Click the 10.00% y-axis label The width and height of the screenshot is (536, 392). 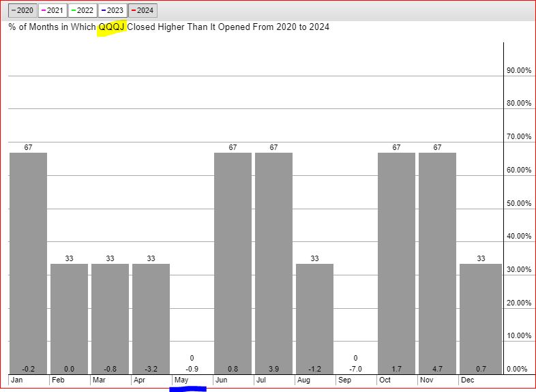click(x=519, y=335)
